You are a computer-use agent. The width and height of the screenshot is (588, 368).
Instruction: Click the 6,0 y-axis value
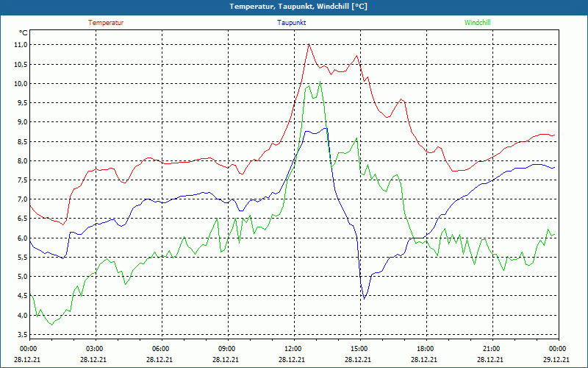click(x=22, y=238)
